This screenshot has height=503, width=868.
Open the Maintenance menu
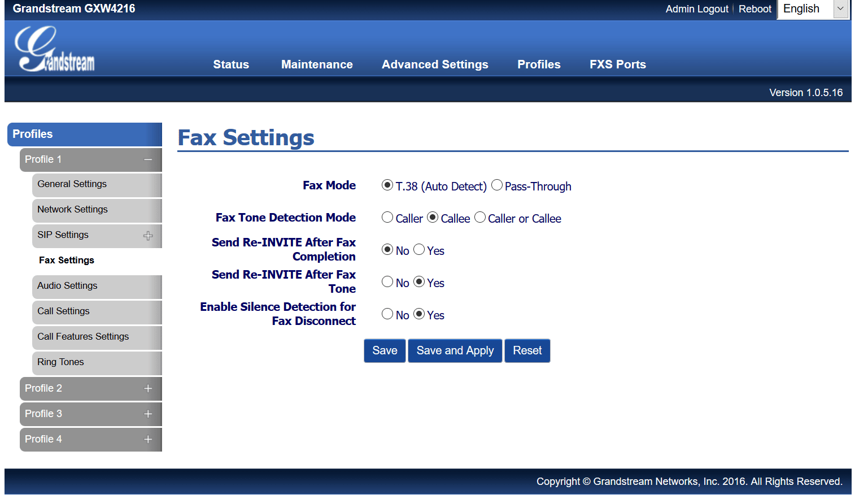click(x=317, y=64)
